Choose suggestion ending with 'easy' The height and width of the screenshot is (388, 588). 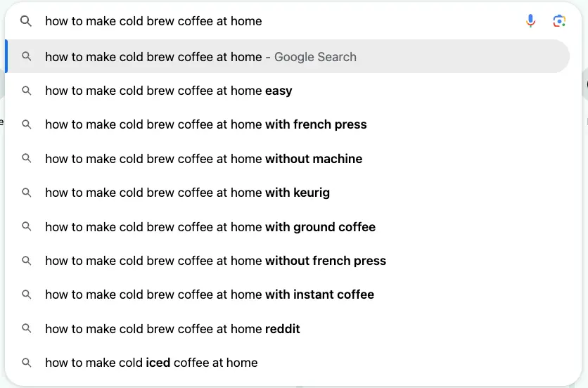click(x=288, y=91)
